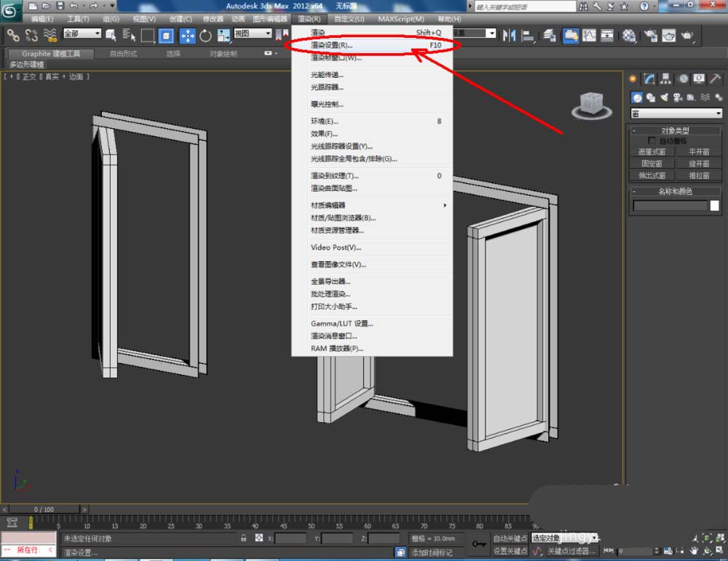The image size is (728, 561).
Task: Open the Curve Editor icon
Action: pyautogui.click(x=589, y=35)
